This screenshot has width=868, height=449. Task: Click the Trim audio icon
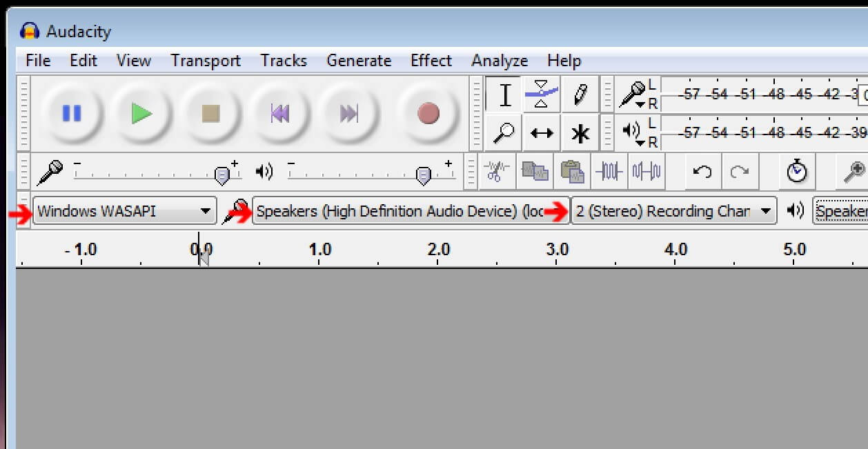(609, 171)
